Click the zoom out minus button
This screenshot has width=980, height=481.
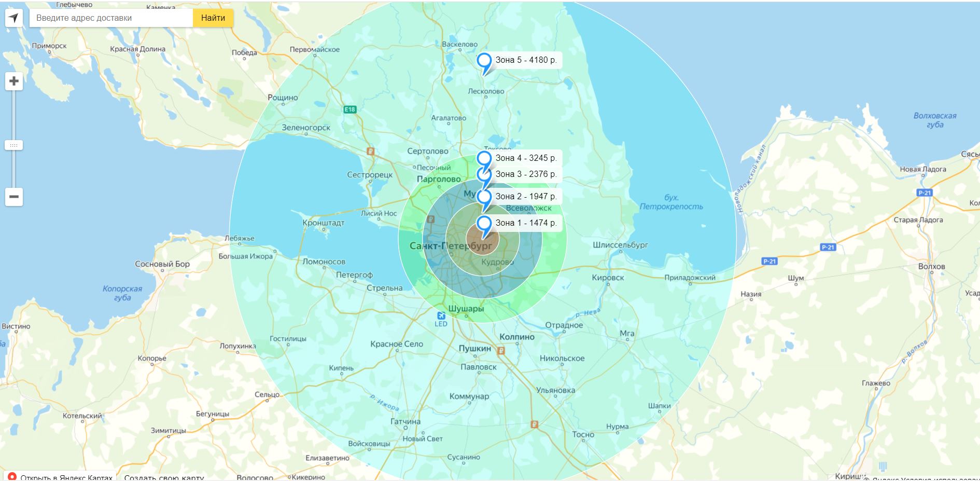(14, 197)
